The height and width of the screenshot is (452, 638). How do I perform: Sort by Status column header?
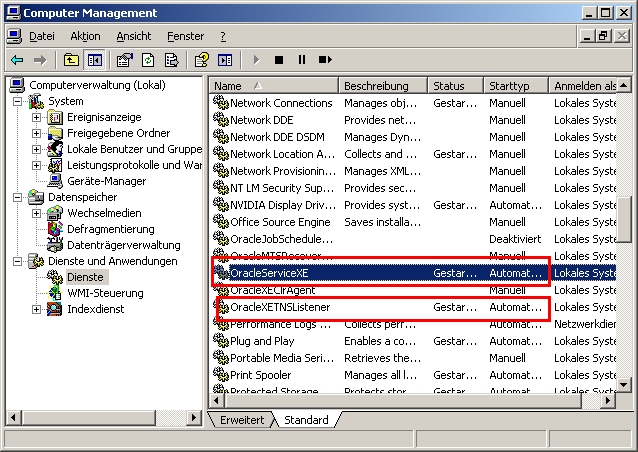[x=456, y=86]
